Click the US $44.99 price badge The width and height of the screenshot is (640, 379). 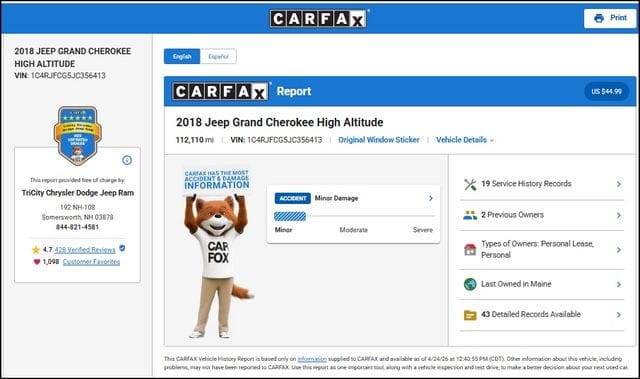[x=607, y=91]
